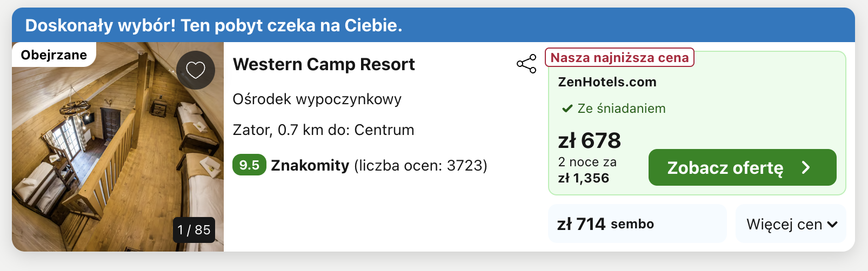Save hotel with the heart icon
Screen dimensions: 868x271
(x=196, y=70)
